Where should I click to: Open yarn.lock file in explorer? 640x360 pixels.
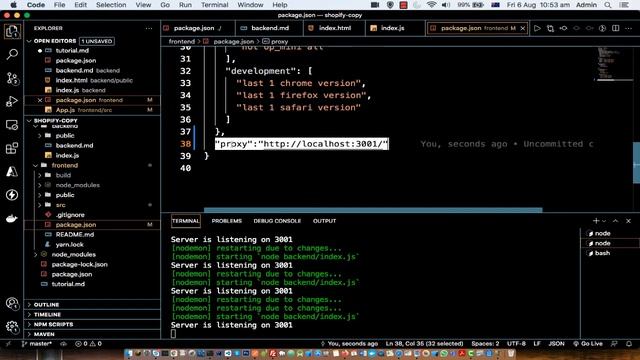click(69, 244)
